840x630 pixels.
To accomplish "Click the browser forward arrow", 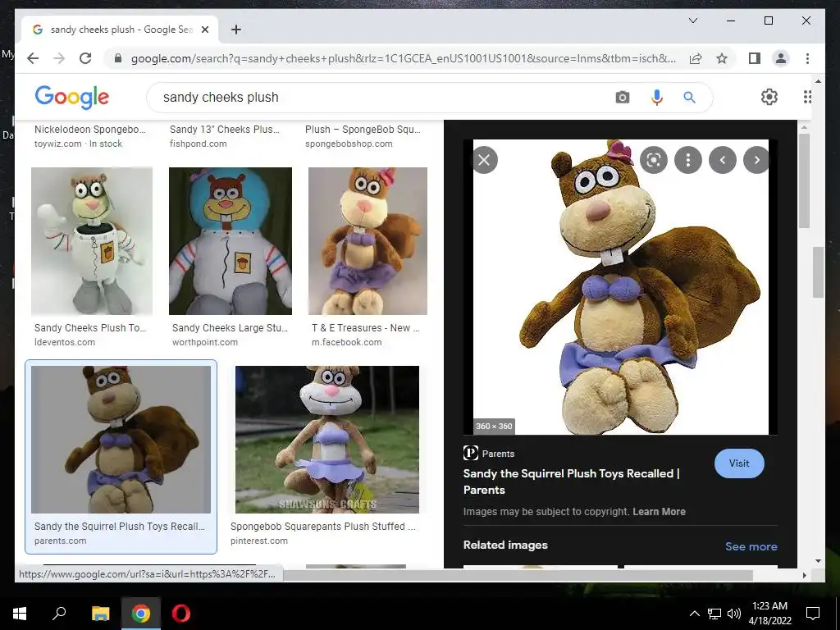I will (59, 58).
